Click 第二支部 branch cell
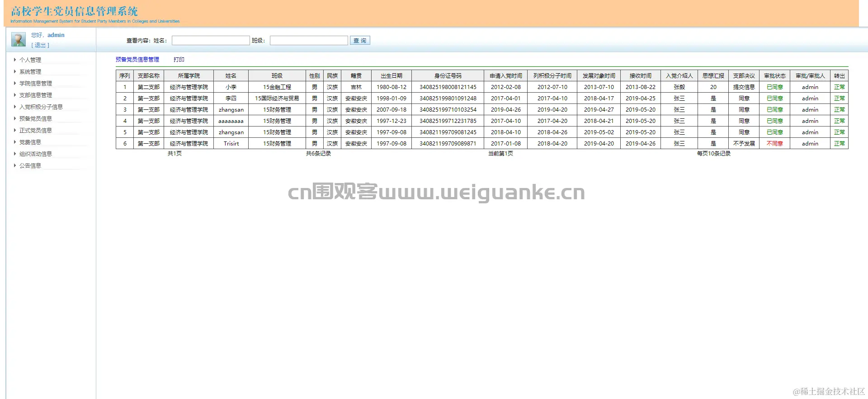This screenshot has width=868, height=399. coord(149,87)
